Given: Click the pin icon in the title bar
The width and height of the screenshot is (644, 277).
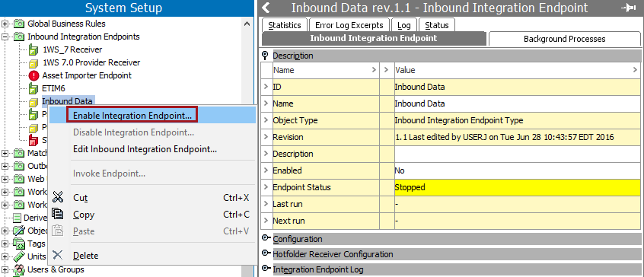Looking at the screenshot, I should point(629,8).
